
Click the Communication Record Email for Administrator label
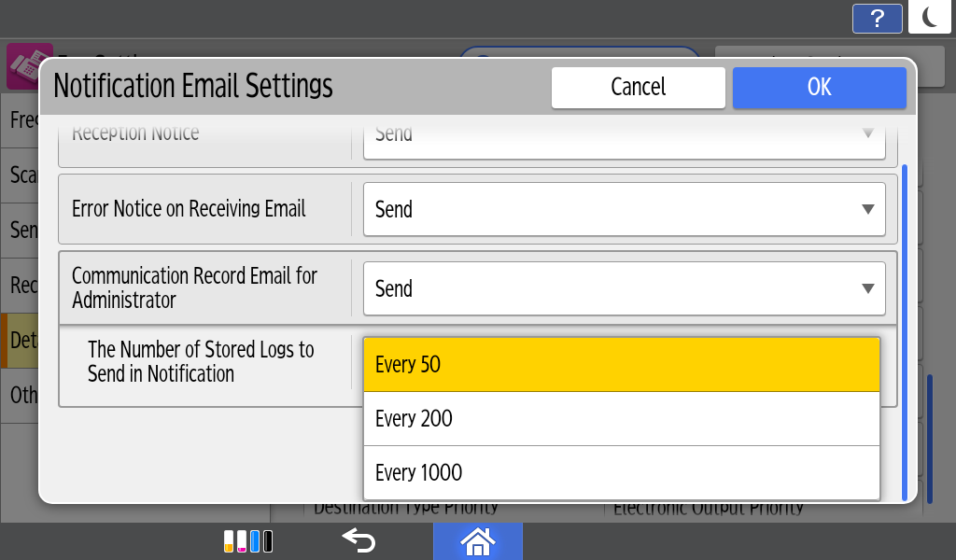tap(194, 287)
